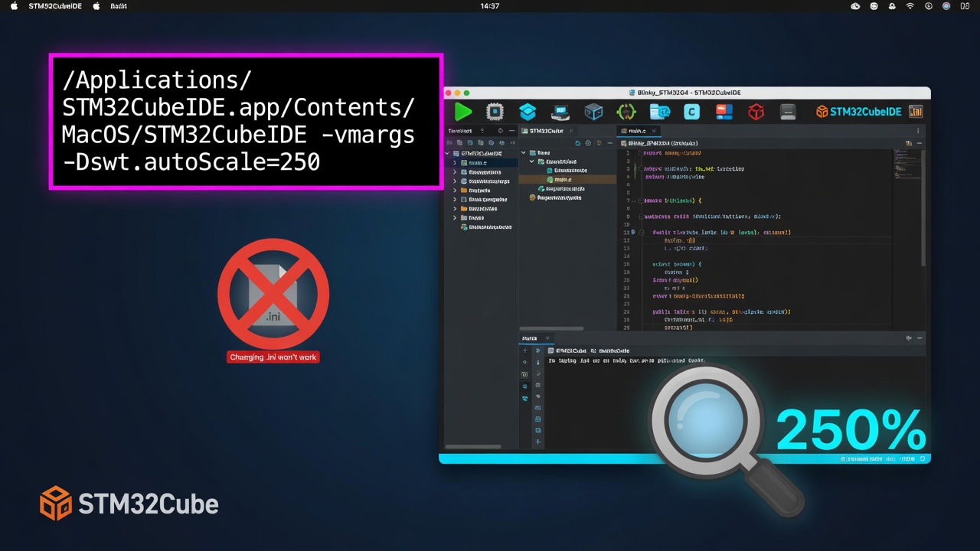
Task: Click the orange chart icon beside the STM32CubeIDE logo
Action: pyautogui.click(x=915, y=112)
